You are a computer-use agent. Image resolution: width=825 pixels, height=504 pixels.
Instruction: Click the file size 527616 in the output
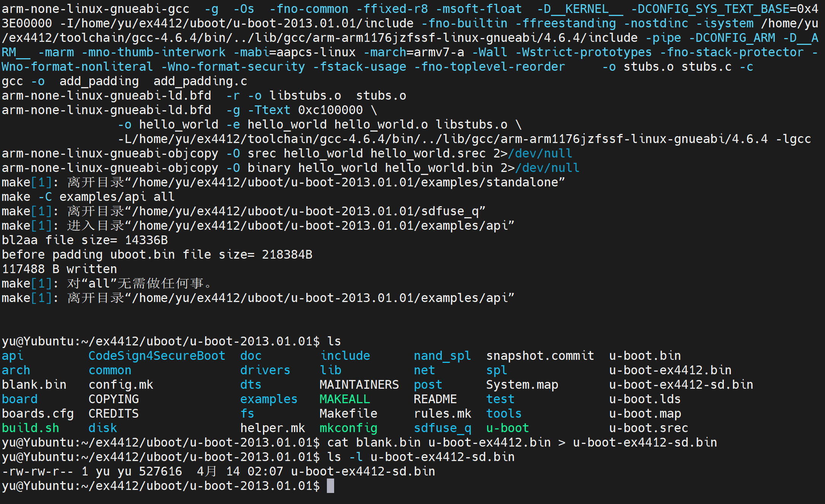point(160,471)
